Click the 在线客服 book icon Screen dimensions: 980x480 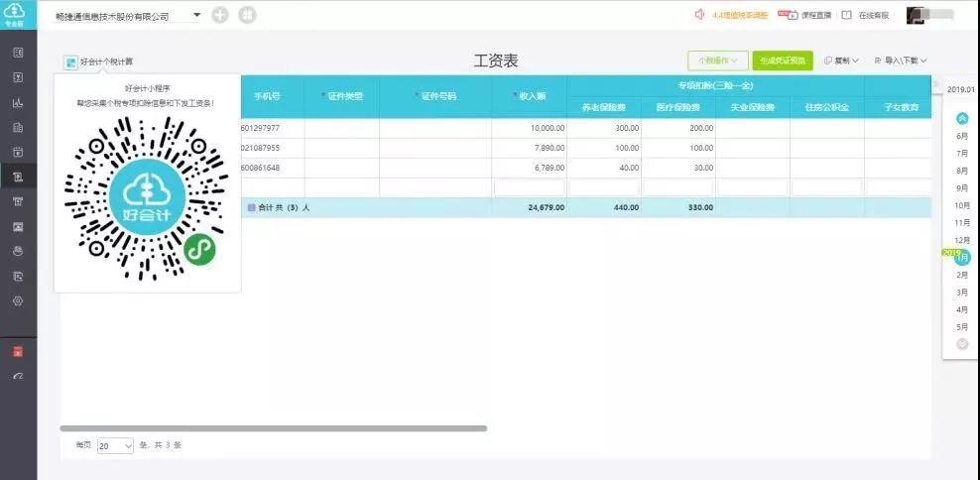(x=847, y=15)
